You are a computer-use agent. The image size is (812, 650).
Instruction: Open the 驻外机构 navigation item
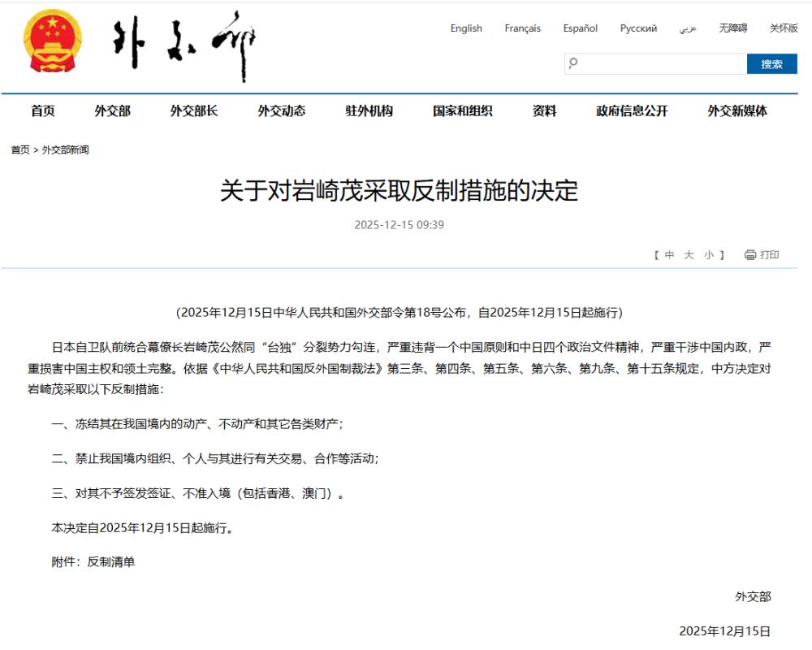[369, 110]
